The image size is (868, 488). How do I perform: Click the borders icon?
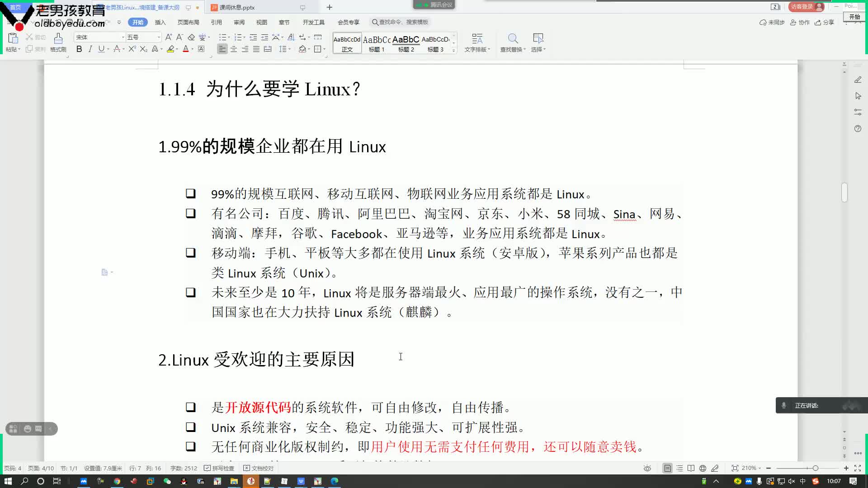318,49
